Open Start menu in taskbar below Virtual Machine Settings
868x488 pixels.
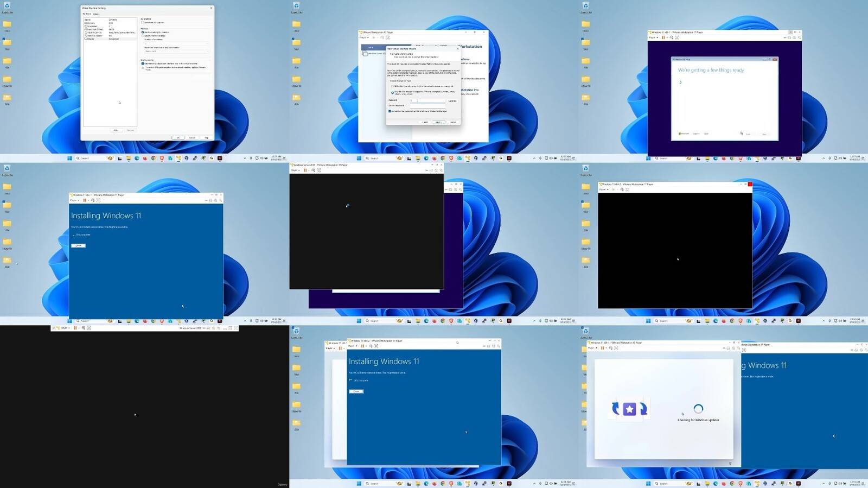point(69,158)
